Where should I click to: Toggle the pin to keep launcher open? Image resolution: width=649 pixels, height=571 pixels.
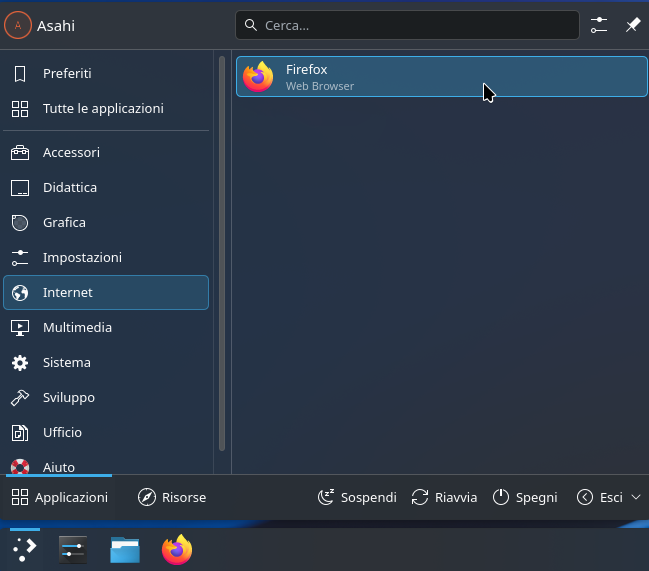[x=632, y=25]
